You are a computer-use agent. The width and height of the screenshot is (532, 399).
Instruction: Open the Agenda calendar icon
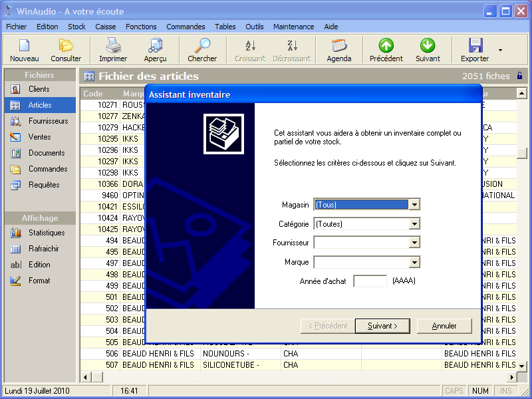(339, 46)
